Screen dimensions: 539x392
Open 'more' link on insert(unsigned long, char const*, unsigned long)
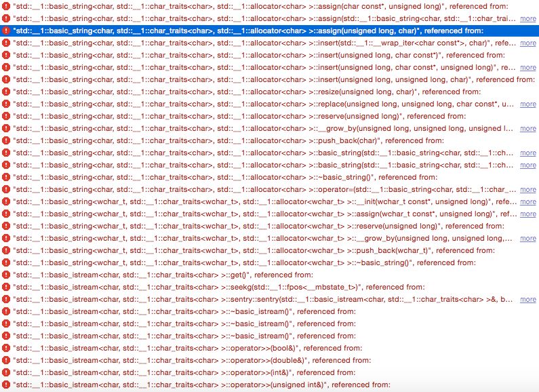(x=528, y=67)
